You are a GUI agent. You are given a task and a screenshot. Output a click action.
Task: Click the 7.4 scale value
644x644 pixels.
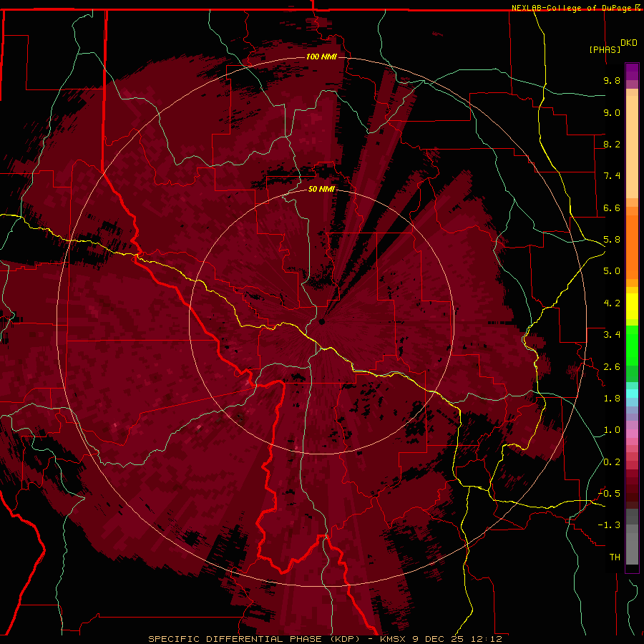612,176
